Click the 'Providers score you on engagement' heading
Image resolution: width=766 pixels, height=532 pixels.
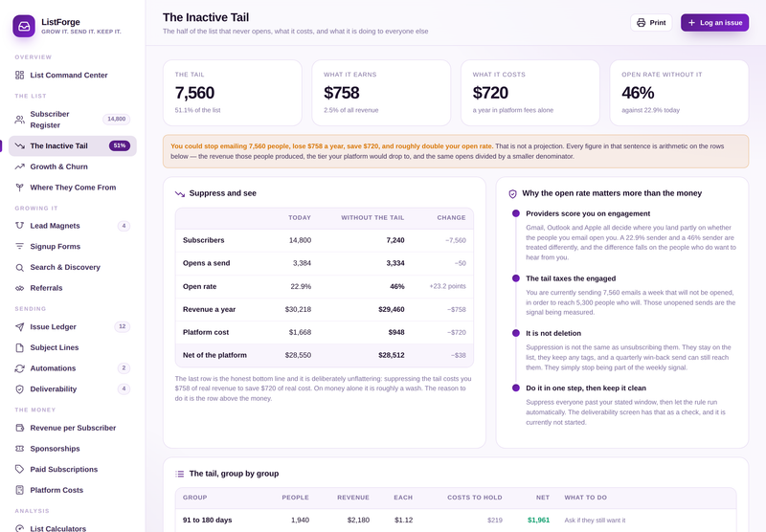[x=588, y=213]
